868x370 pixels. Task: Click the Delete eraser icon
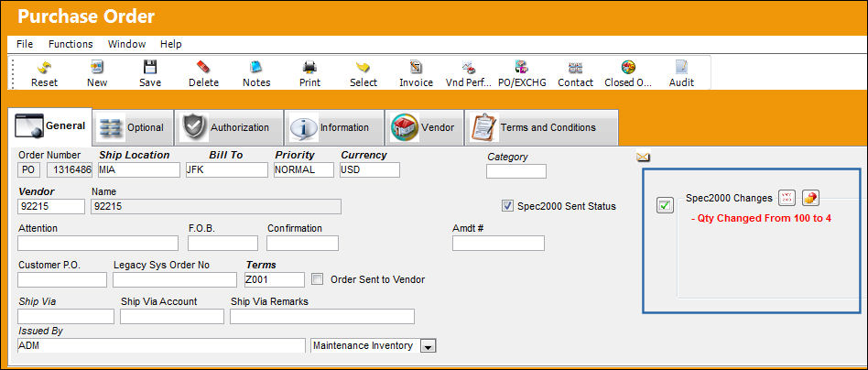[x=203, y=68]
